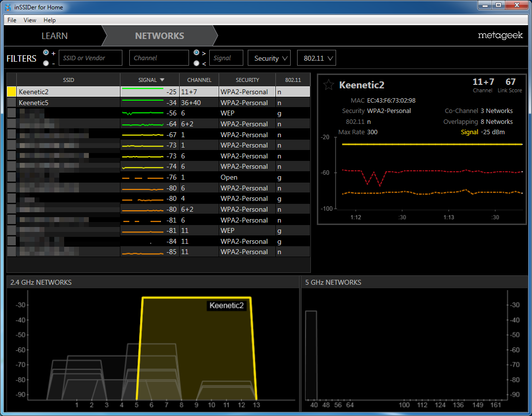Click the SSID or Vendor filter field
Screen dimensions: 532x416
point(91,58)
